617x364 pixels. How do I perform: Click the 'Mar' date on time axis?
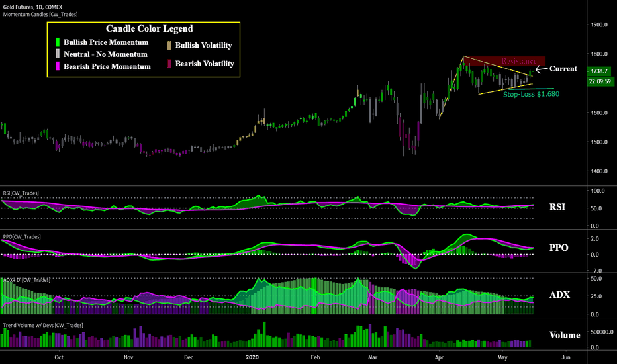click(x=372, y=357)
